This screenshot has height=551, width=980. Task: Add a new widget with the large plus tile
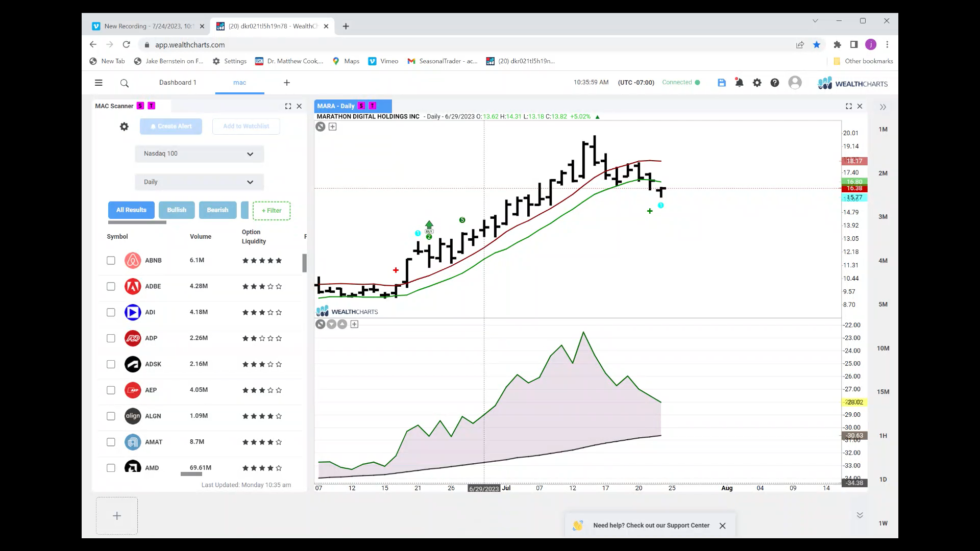pos(117,516)
